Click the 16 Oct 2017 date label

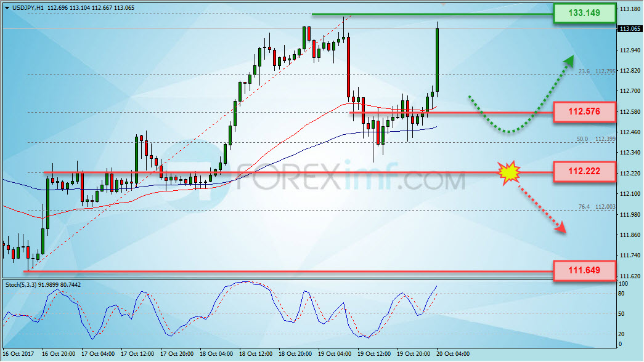(x=18, y=354)
